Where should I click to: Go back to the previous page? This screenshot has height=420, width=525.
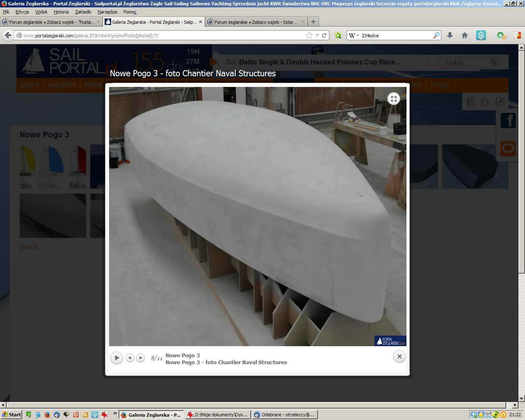point(8,36)
